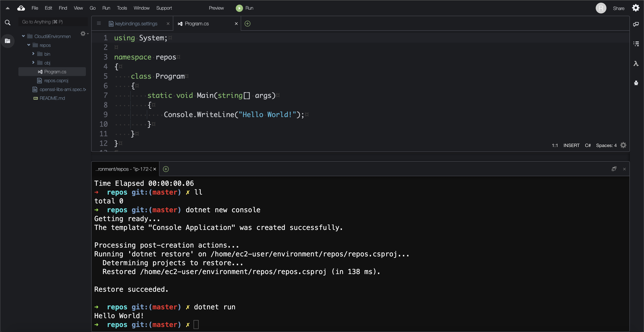Open the File menu
This screenshot has height=332, width=644.
click(35, 8)
